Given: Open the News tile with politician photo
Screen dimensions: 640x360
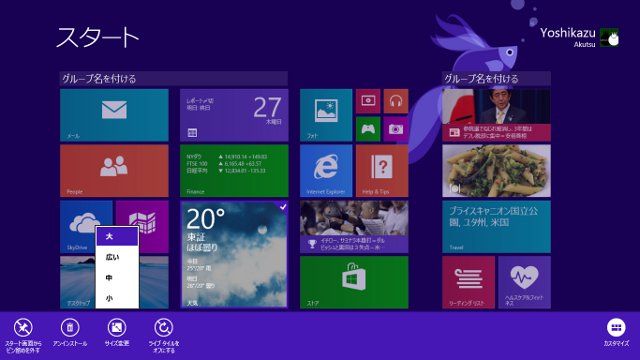Looking at the screenshot, I should (496, 115).
